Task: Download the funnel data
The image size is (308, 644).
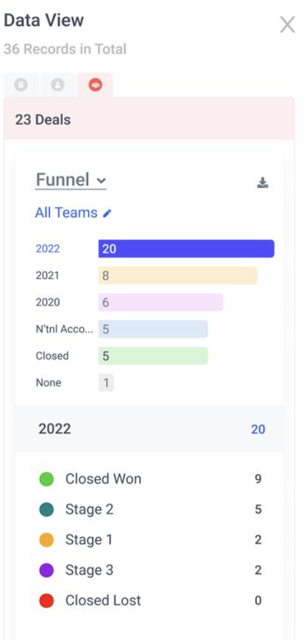Action: 262,182
